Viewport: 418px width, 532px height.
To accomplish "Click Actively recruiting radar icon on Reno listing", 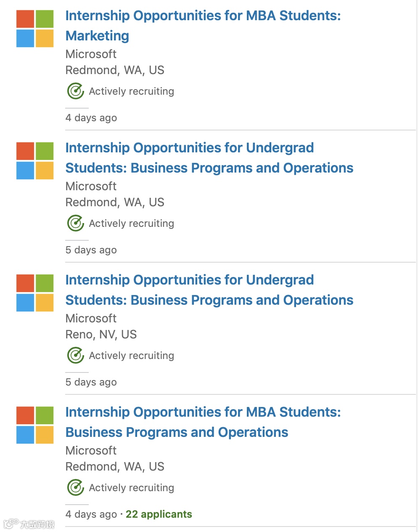I will click(x=76, y=355).
